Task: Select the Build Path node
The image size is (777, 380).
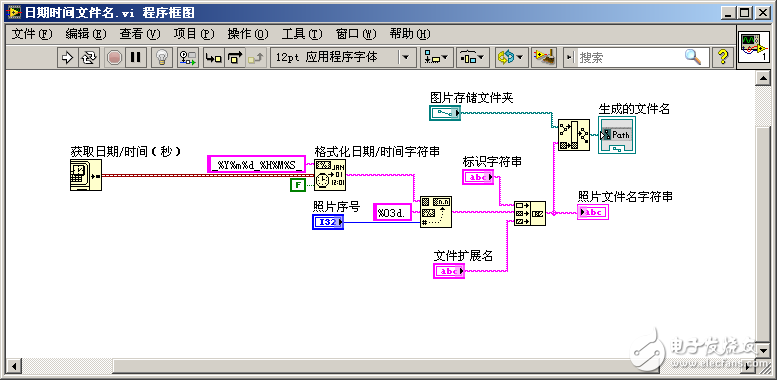Action: tap(574, 135)
